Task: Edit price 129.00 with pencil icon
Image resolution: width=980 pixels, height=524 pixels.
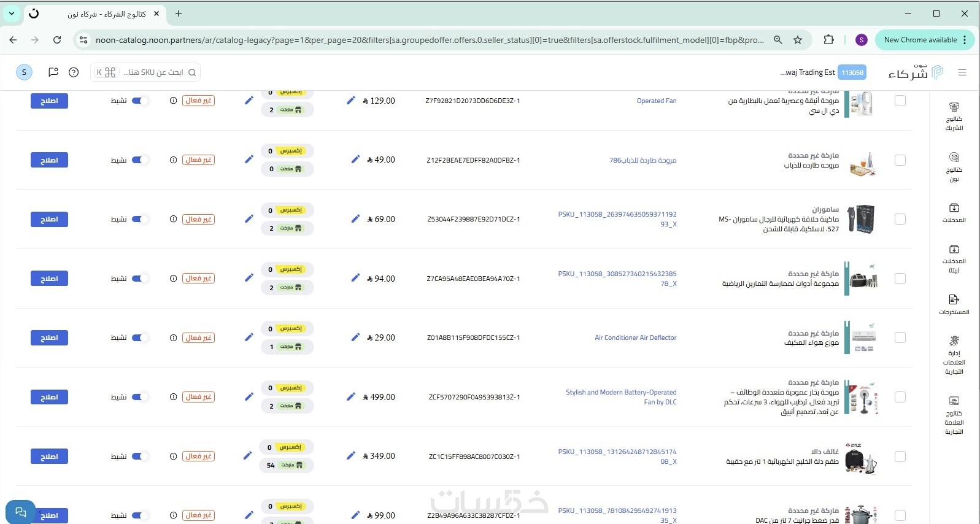Action: click(x=351, y=100)
